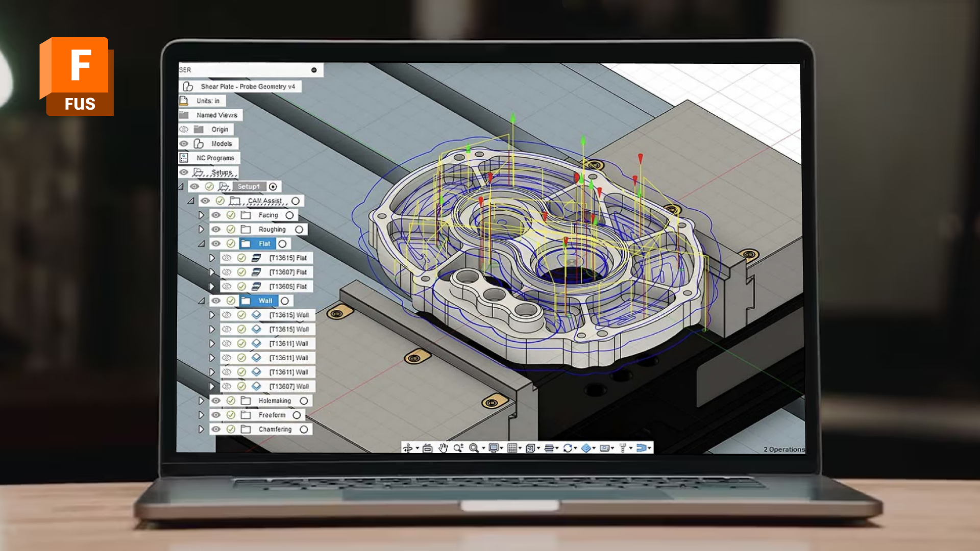Expand the Facing folder
The width and height of the screenshot is (980, 551).
(x=201, y=215)
